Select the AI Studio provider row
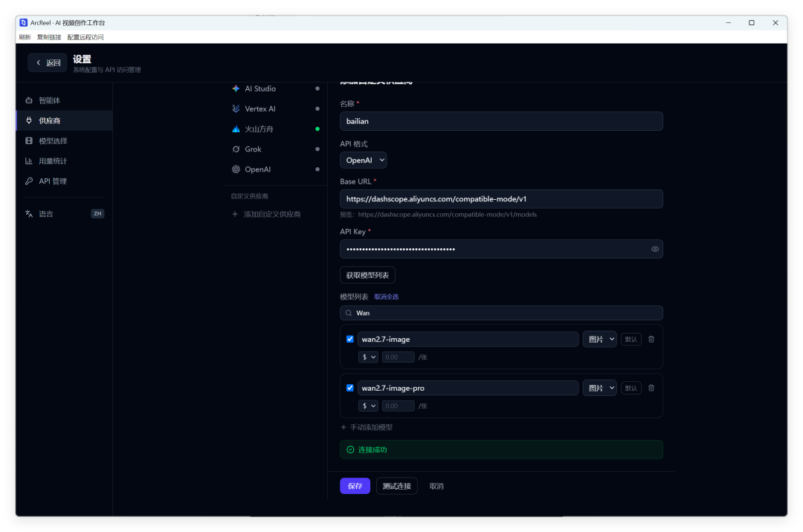This screenshot has width=803, height=532. (x=275, y=88)
